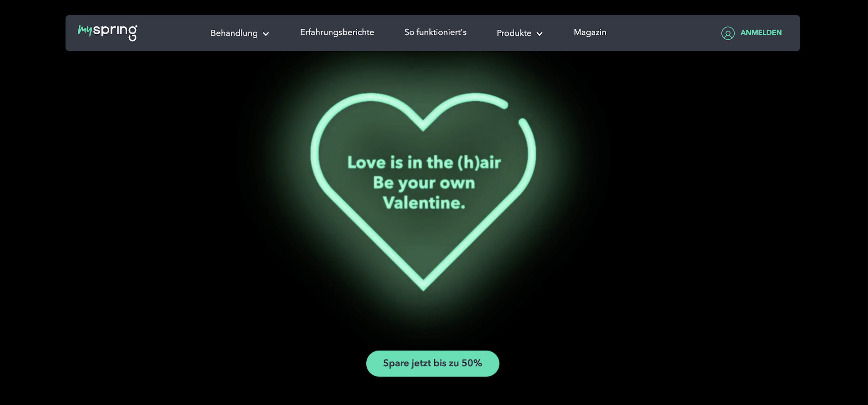Click the 'Love is in the (h)air' headline
Image resolution: width=868 pixels, height=405 pixels.
pos(424,162)
